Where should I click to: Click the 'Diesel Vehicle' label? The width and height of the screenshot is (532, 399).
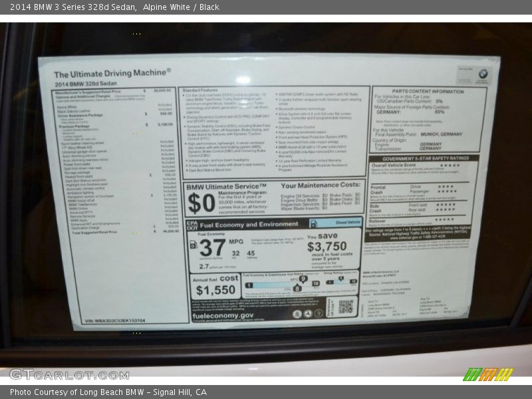(x=348, y=223)
